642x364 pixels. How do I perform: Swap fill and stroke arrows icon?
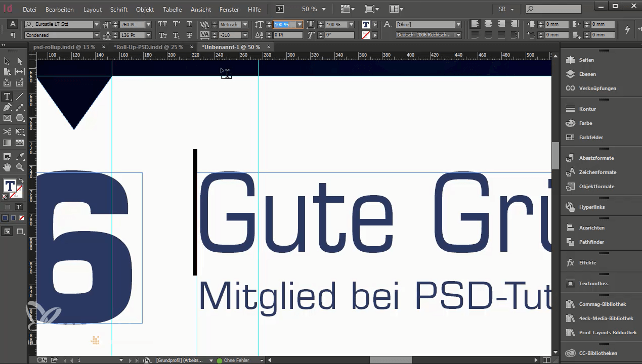click(21, 181)
